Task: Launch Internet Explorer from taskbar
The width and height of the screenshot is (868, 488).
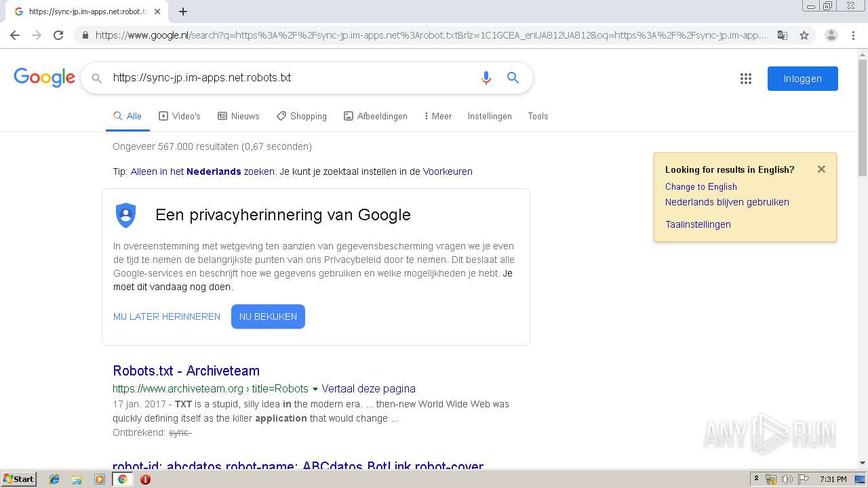Action: point(54,479)
